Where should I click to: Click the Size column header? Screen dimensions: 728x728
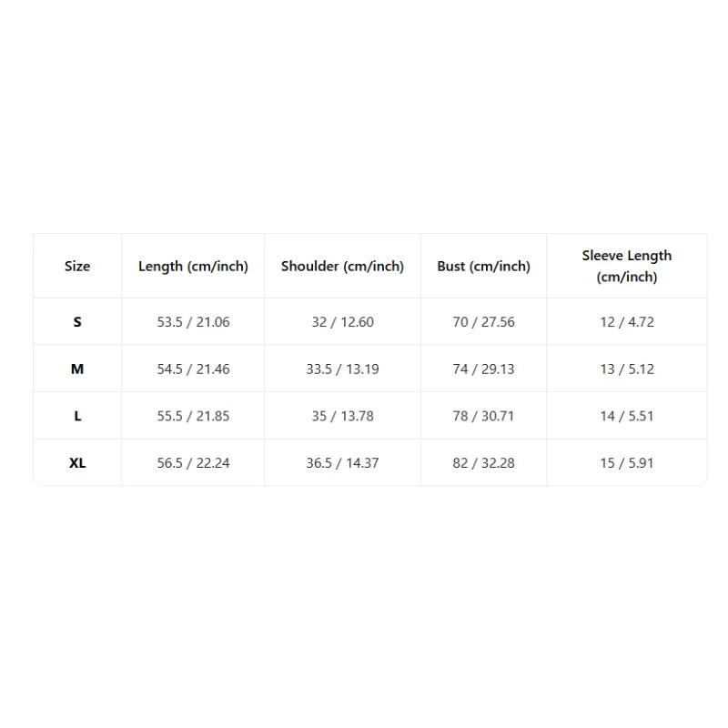point(77,266)
